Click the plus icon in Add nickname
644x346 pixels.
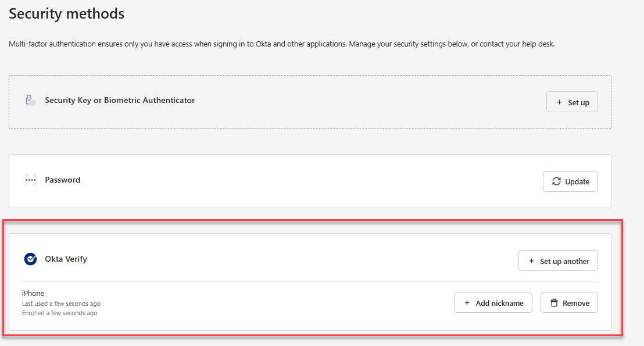[x=467, y=303]
